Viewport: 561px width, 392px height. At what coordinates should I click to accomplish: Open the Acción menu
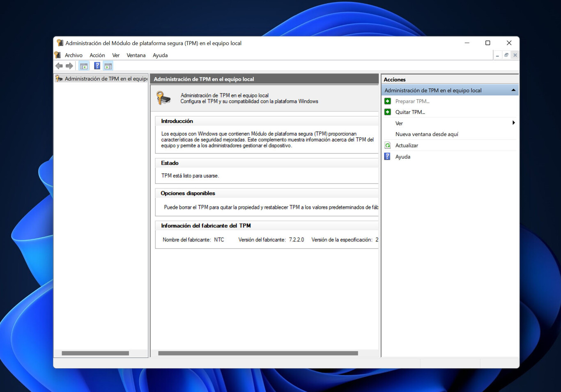[97, 55]
